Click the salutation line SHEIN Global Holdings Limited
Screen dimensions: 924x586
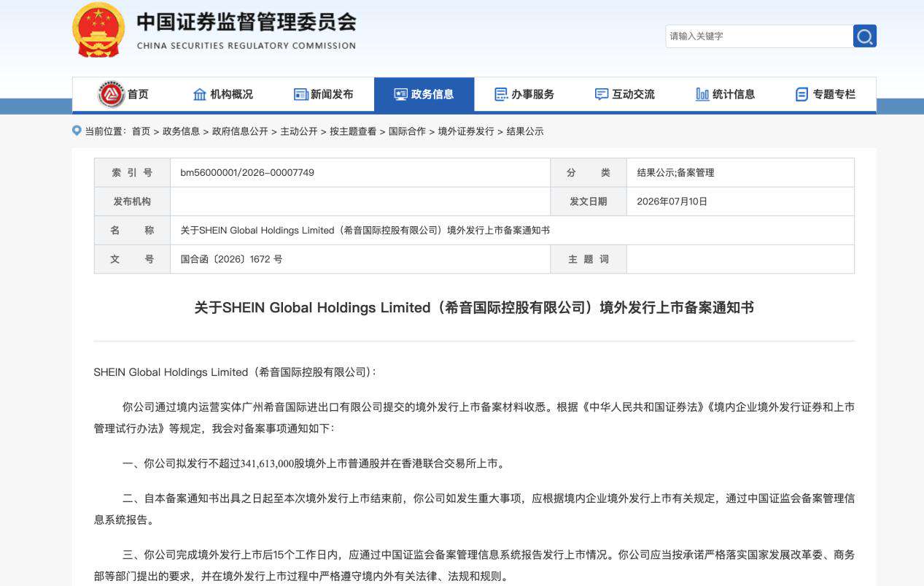click(235, 372)
